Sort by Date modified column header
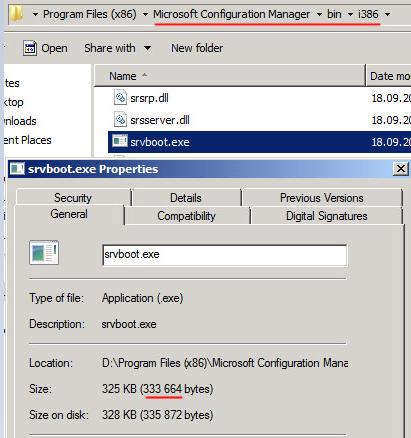This screenshot has width=411, height=438. click(389, 76)
